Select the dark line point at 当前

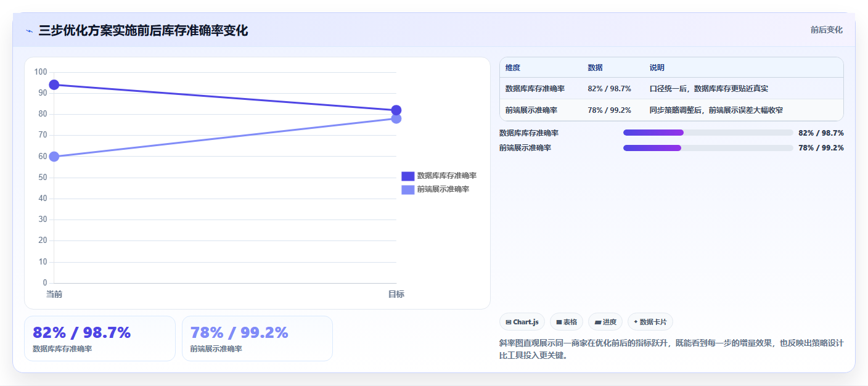[x=54, y=84]
